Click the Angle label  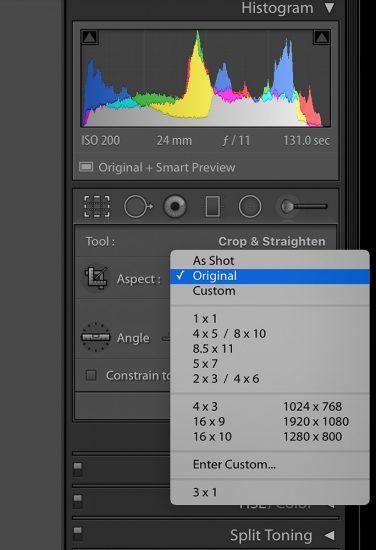pos(133,338)
